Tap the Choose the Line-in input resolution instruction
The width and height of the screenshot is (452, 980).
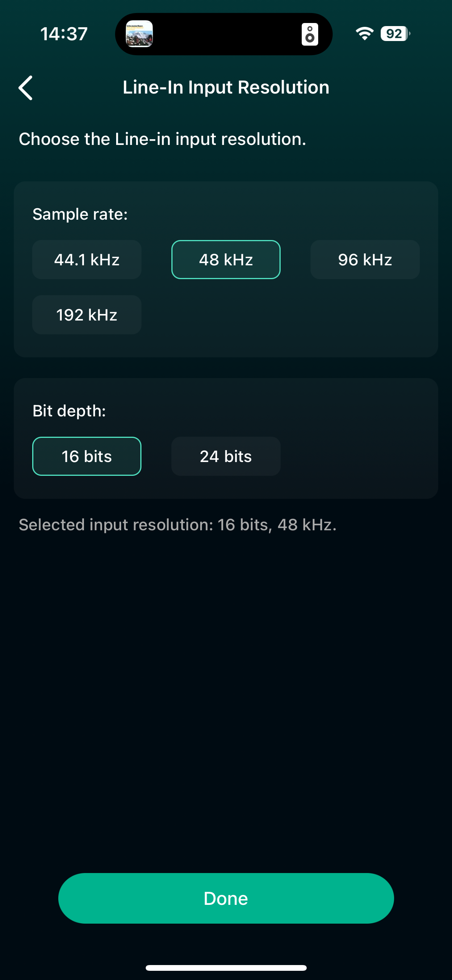[x=163, y=139]
